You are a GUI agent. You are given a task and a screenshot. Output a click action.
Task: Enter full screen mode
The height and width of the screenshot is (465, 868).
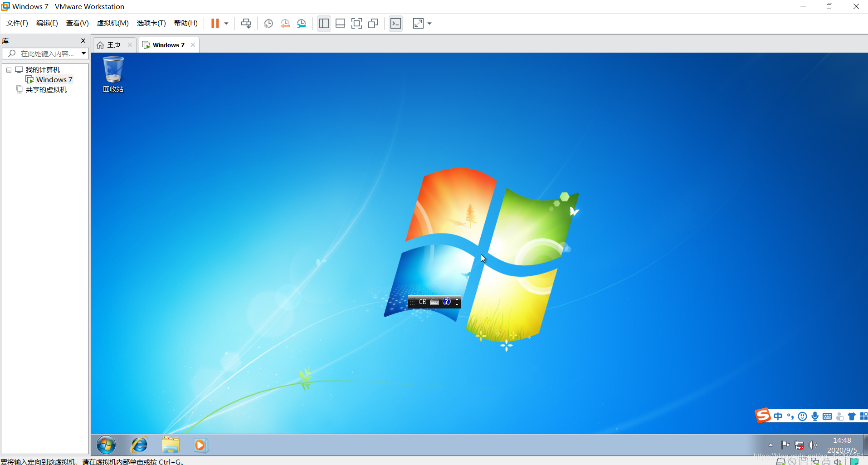356,24
